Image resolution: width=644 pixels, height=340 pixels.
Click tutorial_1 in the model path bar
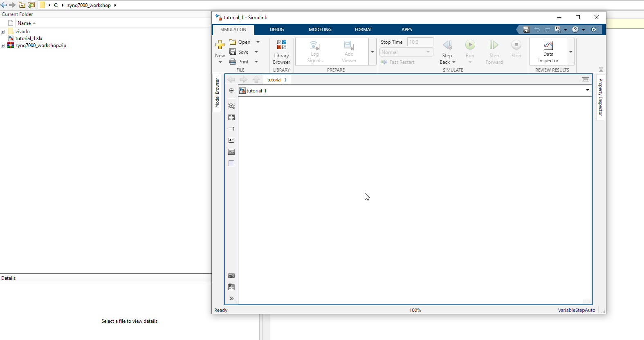pyautogui.click(x=256, y=91)
